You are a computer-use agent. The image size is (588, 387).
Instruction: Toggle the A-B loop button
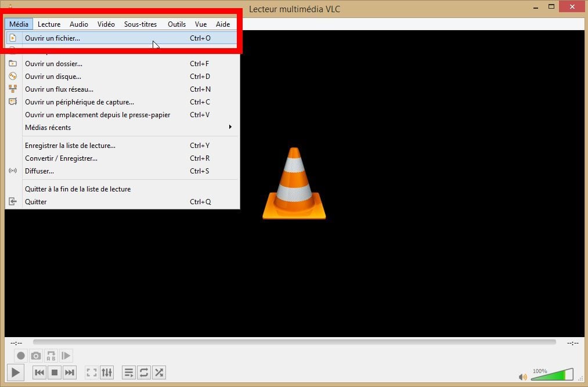point(51,356)
